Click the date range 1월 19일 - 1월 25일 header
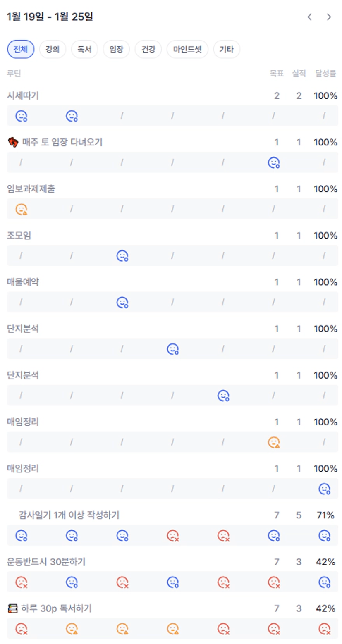342x644 pixels. pyautogui.click(x=50, y=17)
